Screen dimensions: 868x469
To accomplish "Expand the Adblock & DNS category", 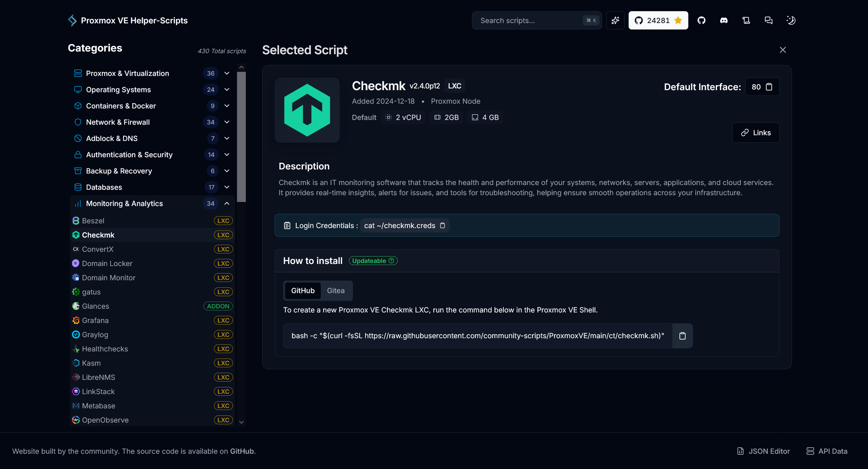I will tap(152, 138).
